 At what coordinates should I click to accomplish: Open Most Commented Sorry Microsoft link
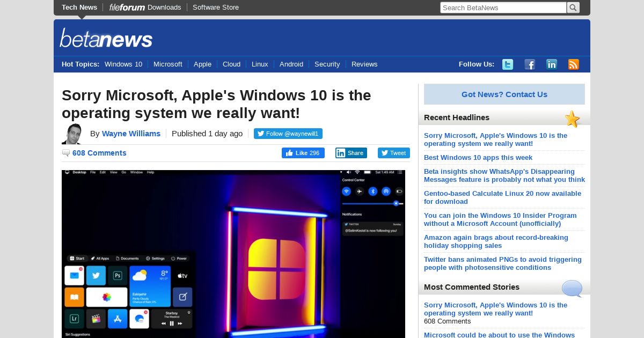pyautogui.click(x=495, y=309)
